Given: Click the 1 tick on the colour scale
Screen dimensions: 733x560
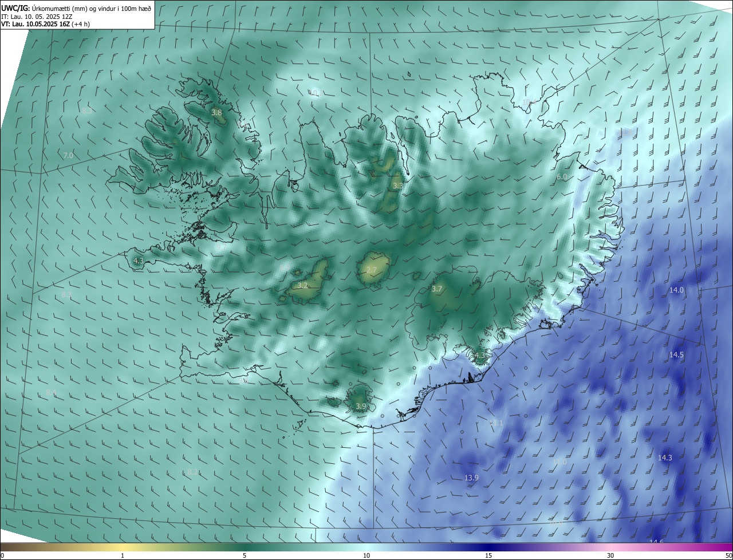Looking at the screenshot, I should (x=123, y=555).
